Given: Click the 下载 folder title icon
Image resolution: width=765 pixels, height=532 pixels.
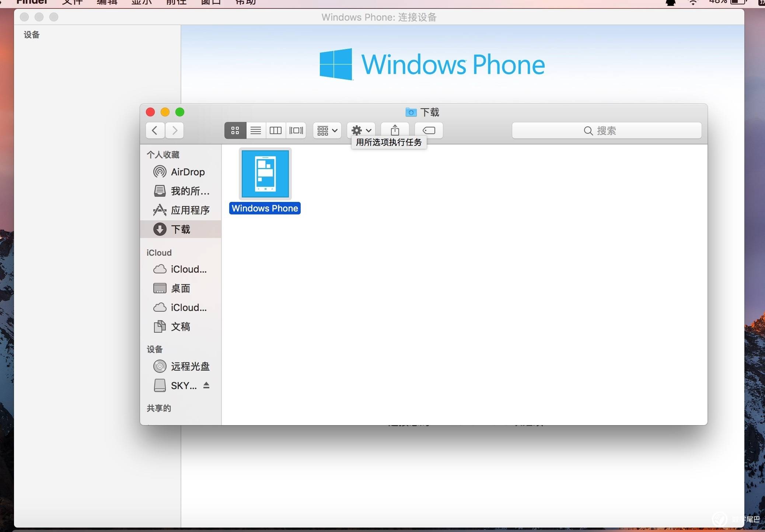Looking at the screenshot, I should pyautogui.click(x=411, y=112).
